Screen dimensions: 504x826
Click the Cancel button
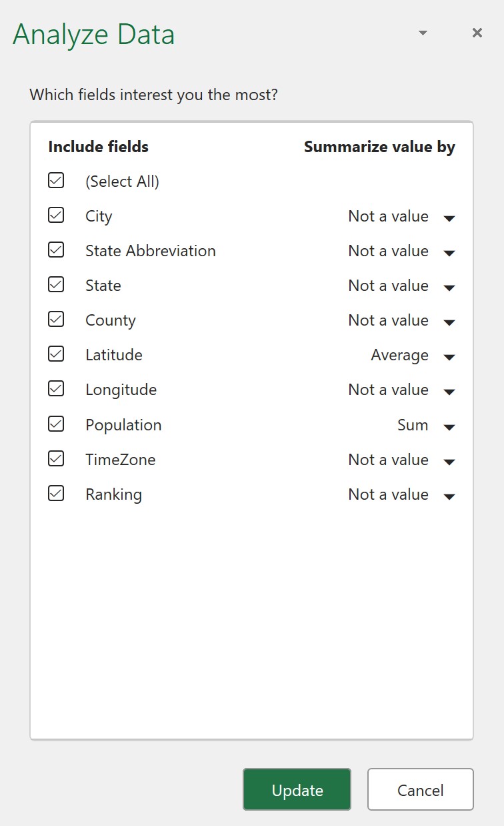pos(420,789)
